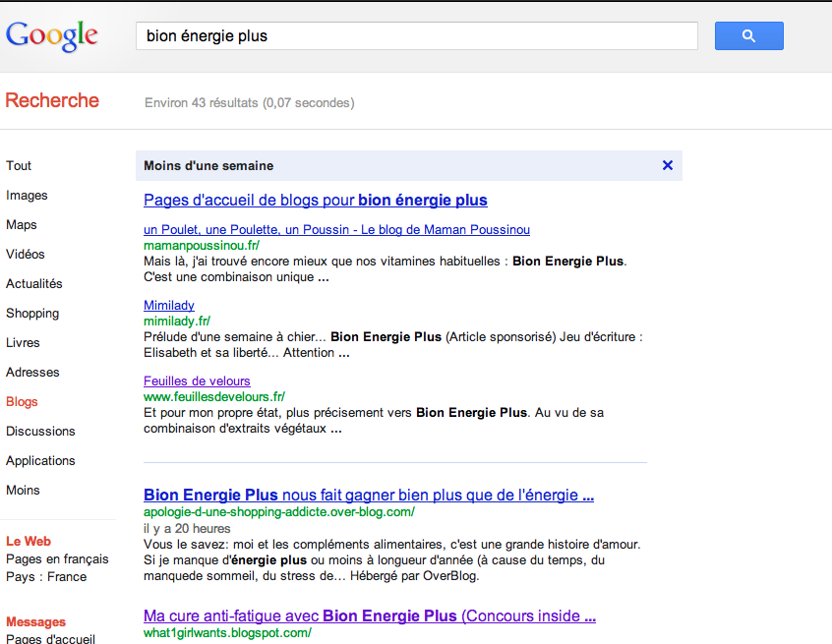Open the Maps search category

point(22,224)
